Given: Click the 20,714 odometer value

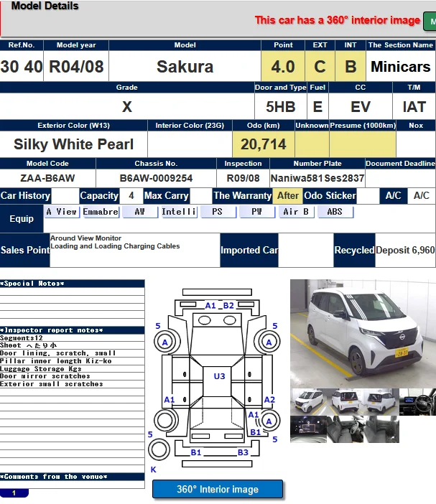Looking at the screenshot, I should tap(263, 144).
